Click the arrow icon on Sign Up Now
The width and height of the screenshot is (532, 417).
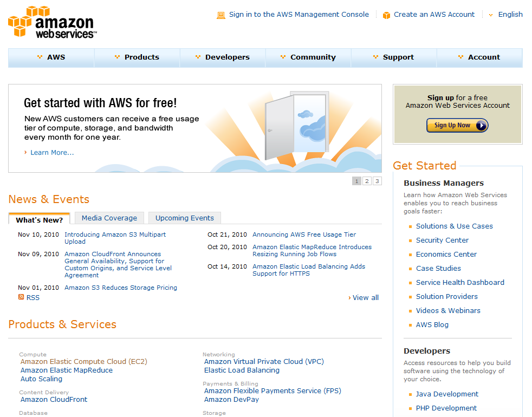[481, 126]
